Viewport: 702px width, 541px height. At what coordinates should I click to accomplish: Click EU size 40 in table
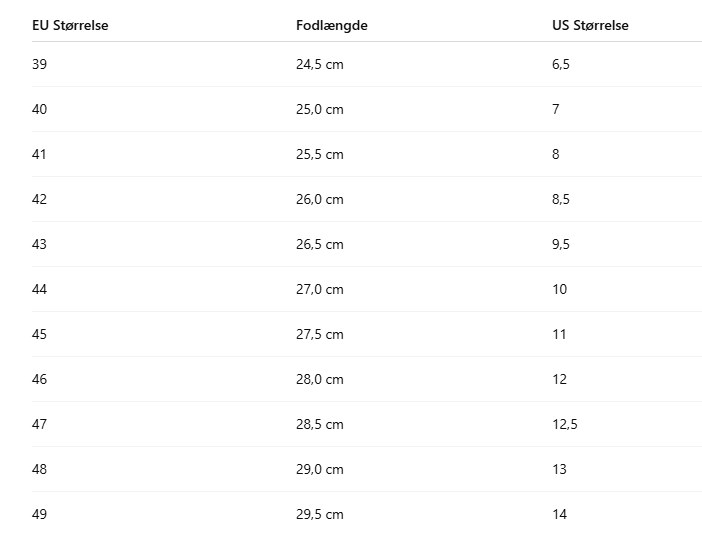[x=40, y=109]
